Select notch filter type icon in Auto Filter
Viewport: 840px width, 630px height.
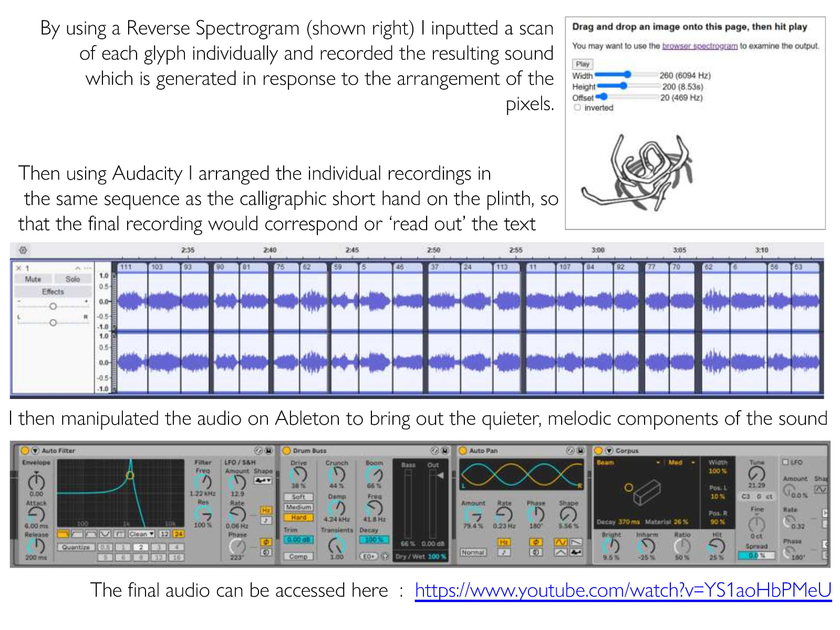point(106,533)
